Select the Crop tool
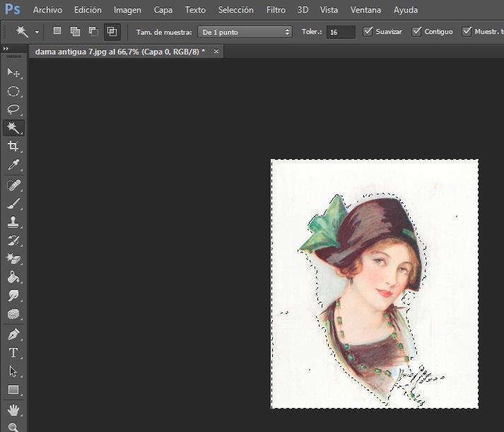 (13, 146)
